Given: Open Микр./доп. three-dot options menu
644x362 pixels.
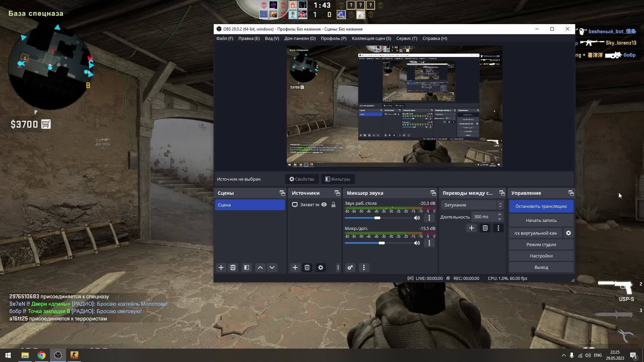Looking at the screenshot, I should pos(429,243).
